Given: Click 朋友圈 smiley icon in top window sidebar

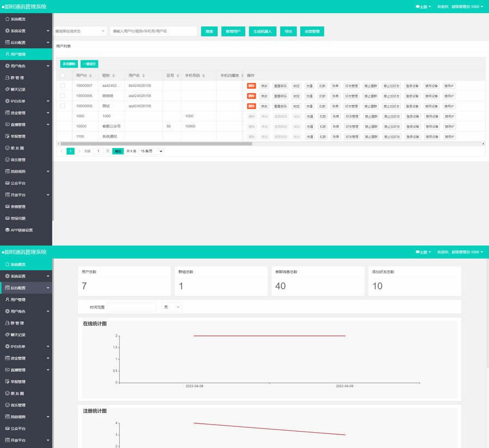Looking at the screenshot, I should 8,148.
